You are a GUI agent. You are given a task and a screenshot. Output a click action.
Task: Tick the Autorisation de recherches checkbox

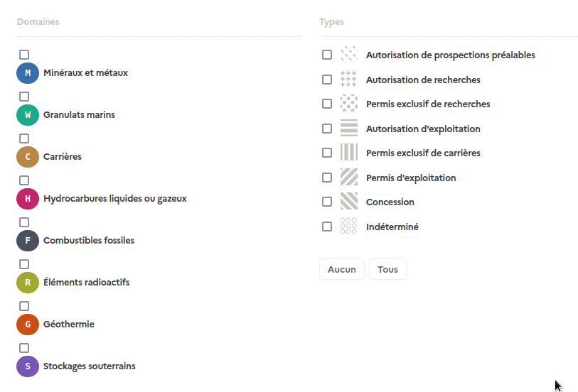327,80
